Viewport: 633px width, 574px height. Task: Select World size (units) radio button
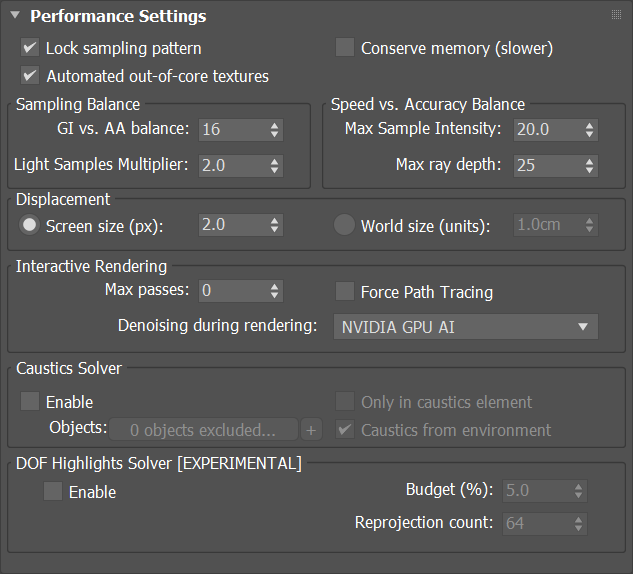344,225
